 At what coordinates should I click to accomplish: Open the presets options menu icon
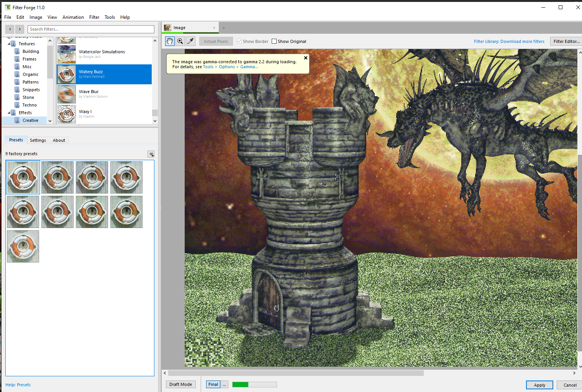151,154
